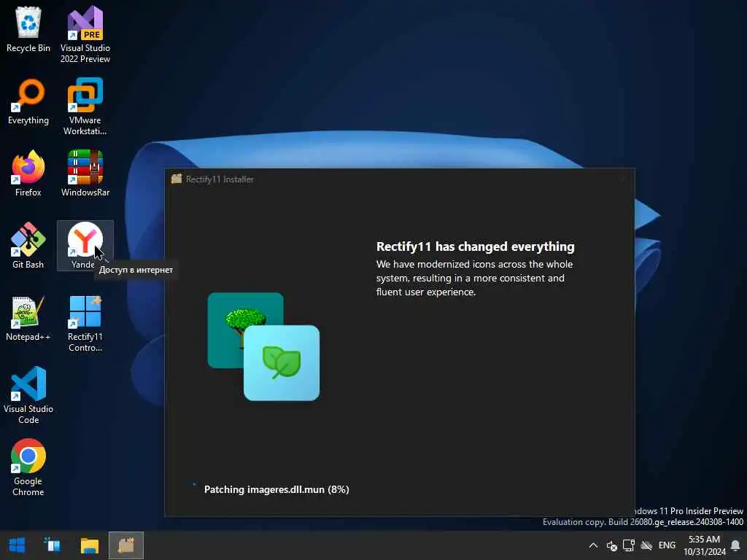Show hidden system tray icons
The width and height of the screenshot is (747, 560).
click(593, 545)
